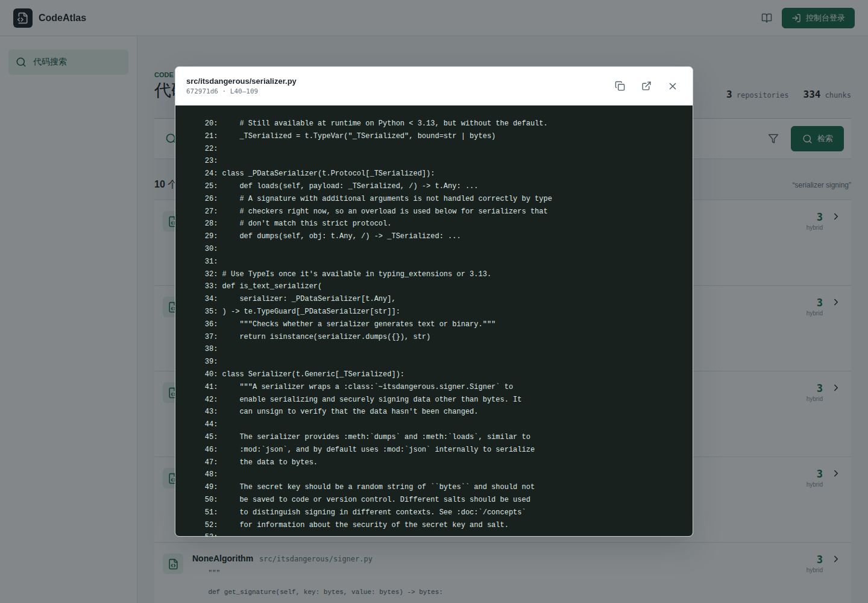Click the 控制台登录 button

[x=818, y=18]
